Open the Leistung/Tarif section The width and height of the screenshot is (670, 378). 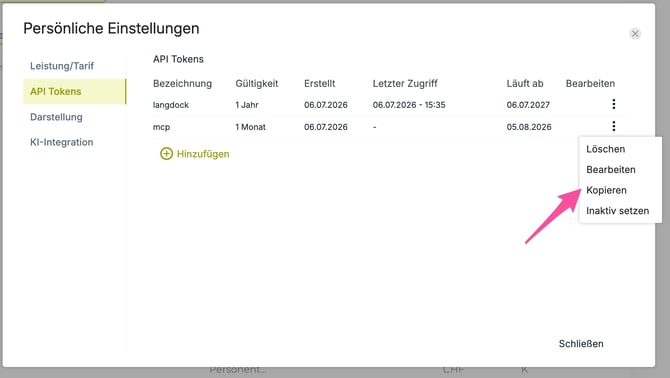62,66
